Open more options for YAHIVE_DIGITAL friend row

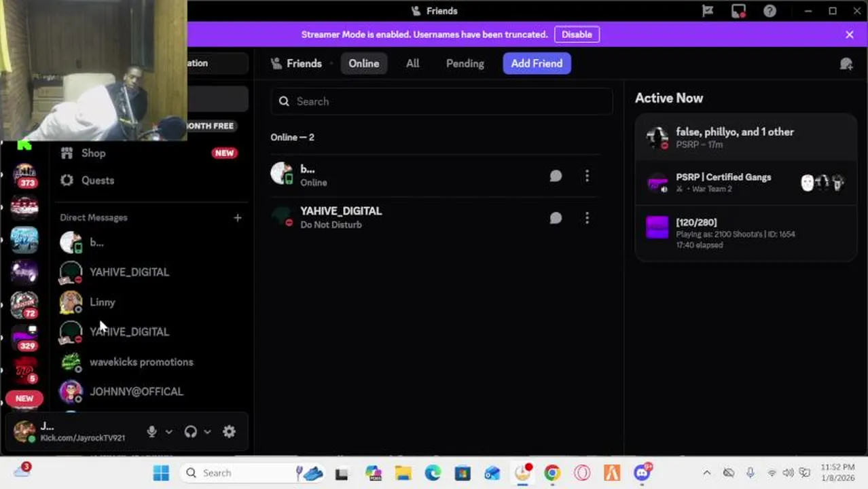pos(587,218)
